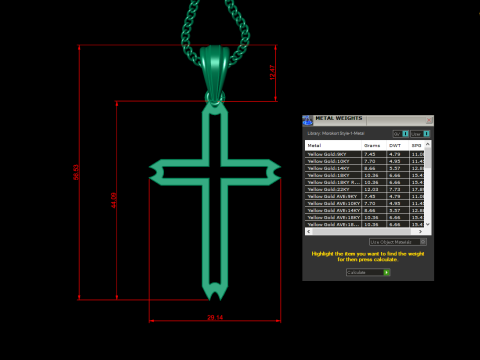The width and height of the screenshot is (480, 360).
Task: Click the DWT cell in the Yellow Gold:9KY row
Action: [x=398, y=154]
